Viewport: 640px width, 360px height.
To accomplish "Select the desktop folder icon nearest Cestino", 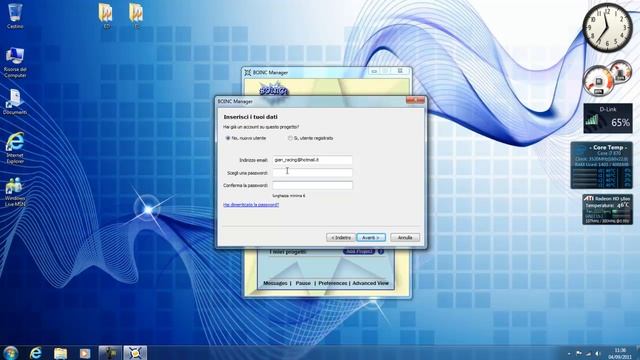I will click(106, 16).
